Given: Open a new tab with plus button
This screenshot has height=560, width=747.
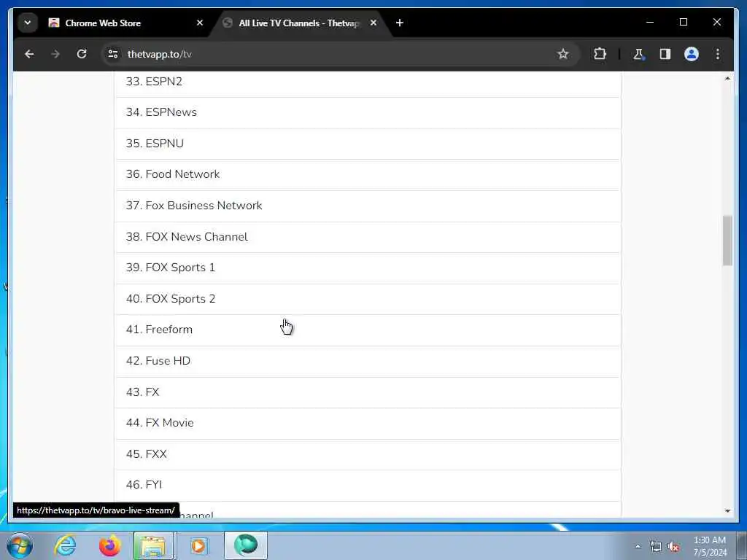Looking at the screenshot, I should click(400, 23).
